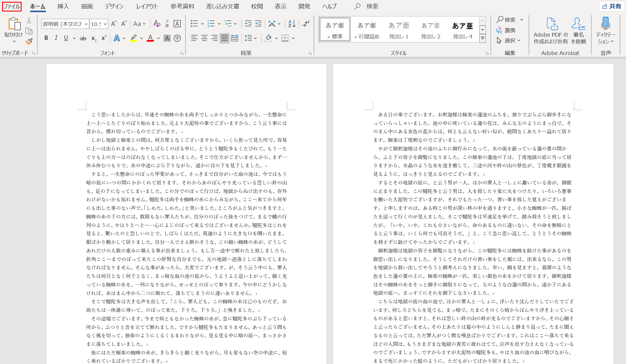Screen dimensions: 626x364
Task: Open the font dialog launcher
Action: pyautogui.click(x=182, y=53)
